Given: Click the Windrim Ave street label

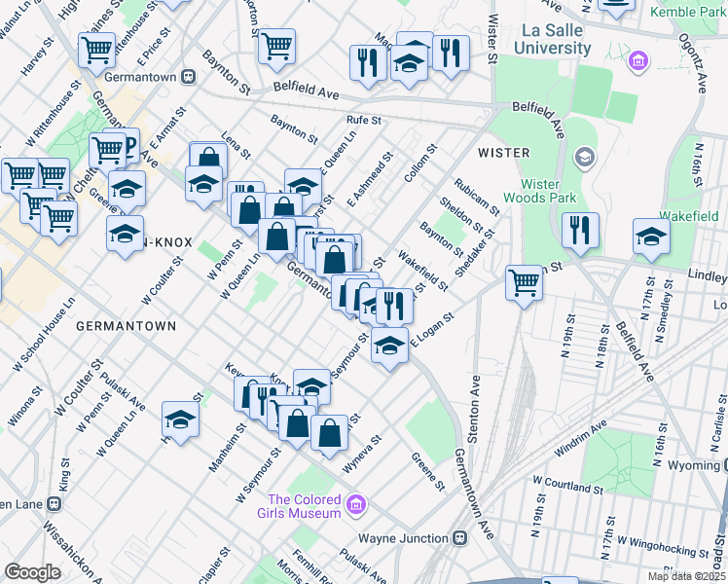Looking at the screenshot, I should 580,438.
